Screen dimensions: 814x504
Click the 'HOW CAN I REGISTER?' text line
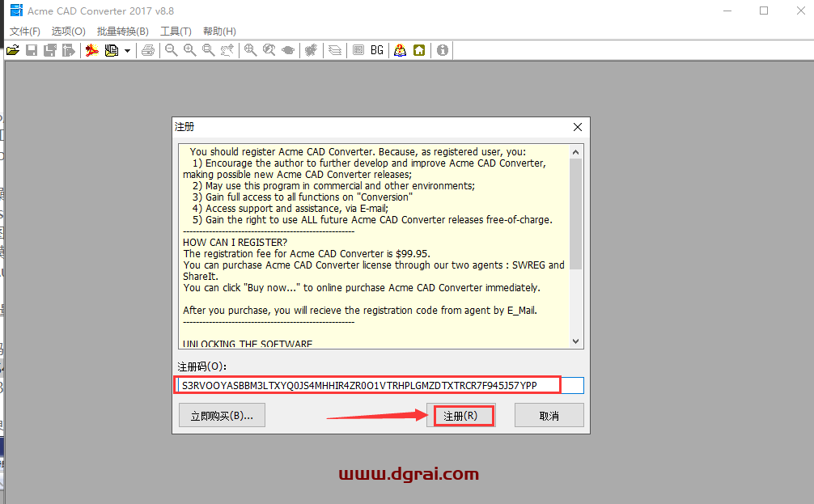[235, 243]
